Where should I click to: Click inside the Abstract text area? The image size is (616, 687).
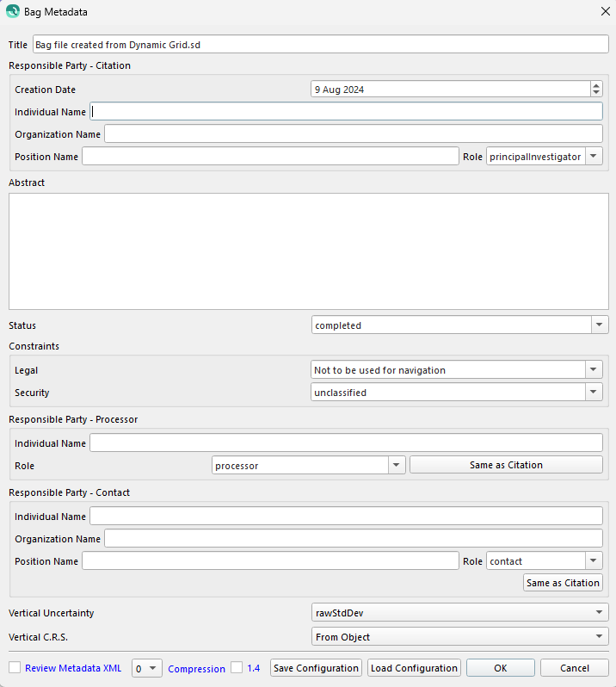coord(309,251)
